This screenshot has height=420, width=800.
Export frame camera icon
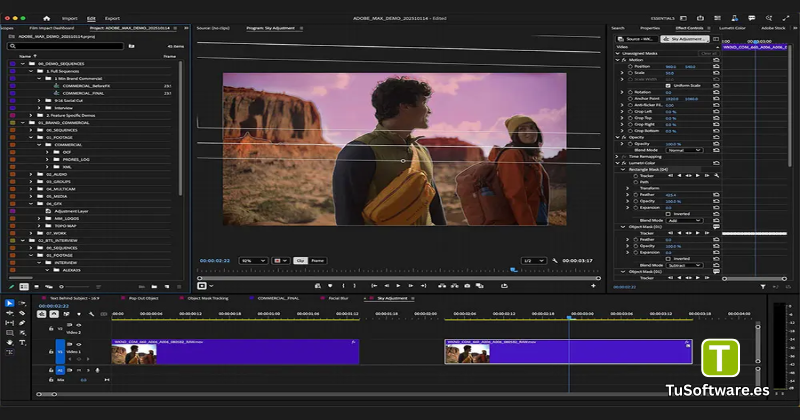coord(467,286)
